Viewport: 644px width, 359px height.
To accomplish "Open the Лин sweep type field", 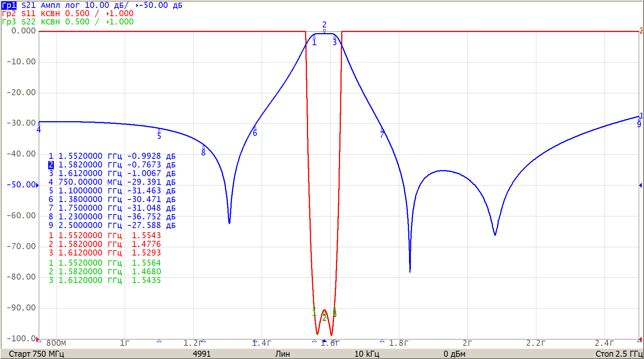I will 282,354.
